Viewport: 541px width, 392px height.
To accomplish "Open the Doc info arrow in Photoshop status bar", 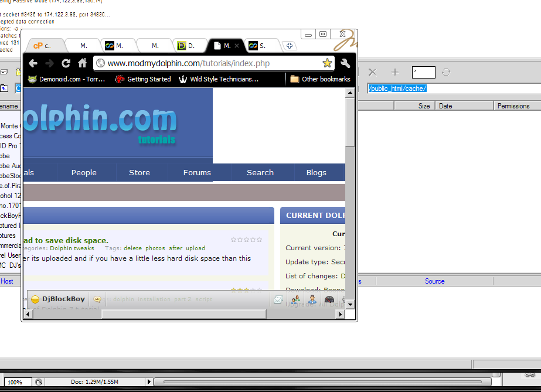I will 149,381.
